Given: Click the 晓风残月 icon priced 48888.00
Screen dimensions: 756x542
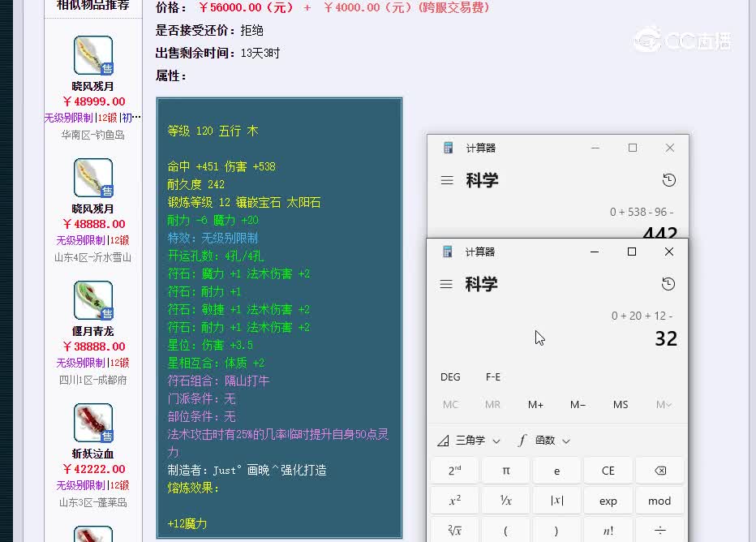Looking at the screenshot, I should tap(93, 178).
